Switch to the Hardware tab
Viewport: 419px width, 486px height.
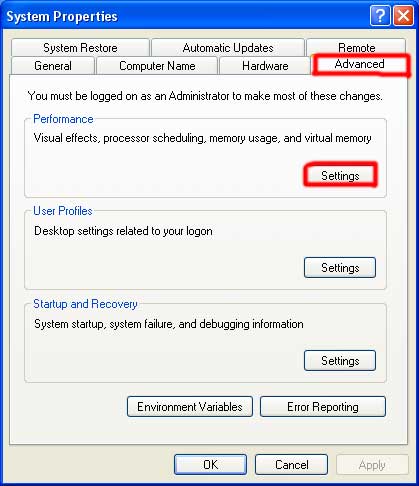tap(265, 66)
